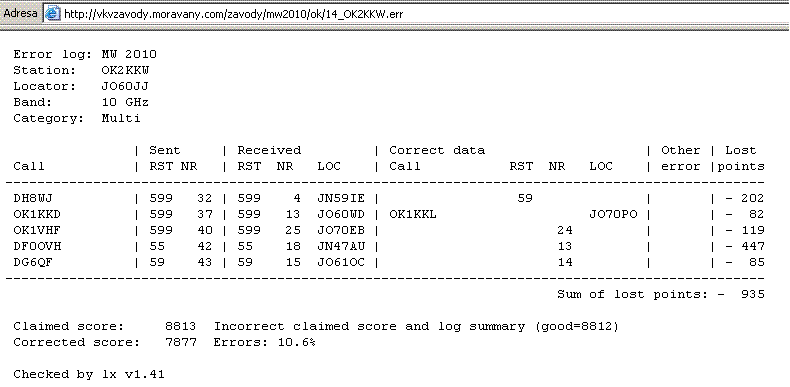
Task: Click received locator JO61OC
Action: [x=341, y=263]
